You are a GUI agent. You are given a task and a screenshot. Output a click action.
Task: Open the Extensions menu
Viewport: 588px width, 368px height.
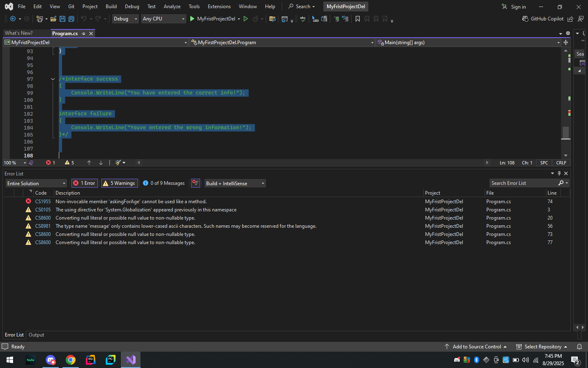219,7
